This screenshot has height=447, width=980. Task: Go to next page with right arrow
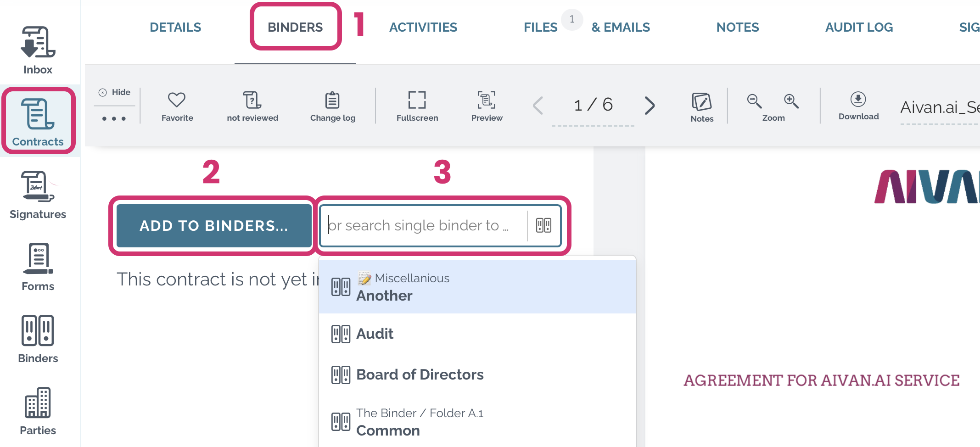649,106
